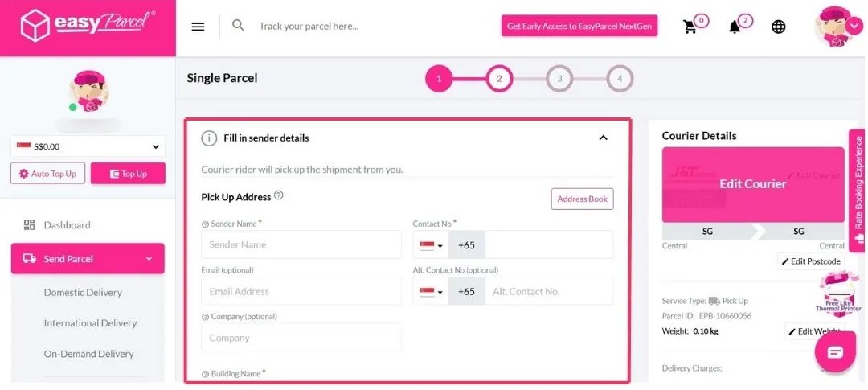Open the S$0.00 balance dropdown

coord(88,146)
